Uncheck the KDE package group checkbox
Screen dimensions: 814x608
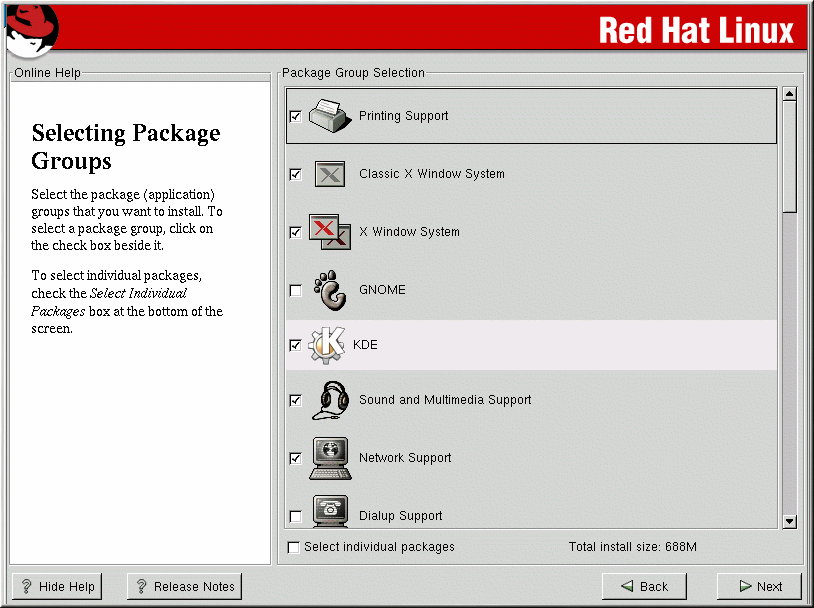point(295,345)
